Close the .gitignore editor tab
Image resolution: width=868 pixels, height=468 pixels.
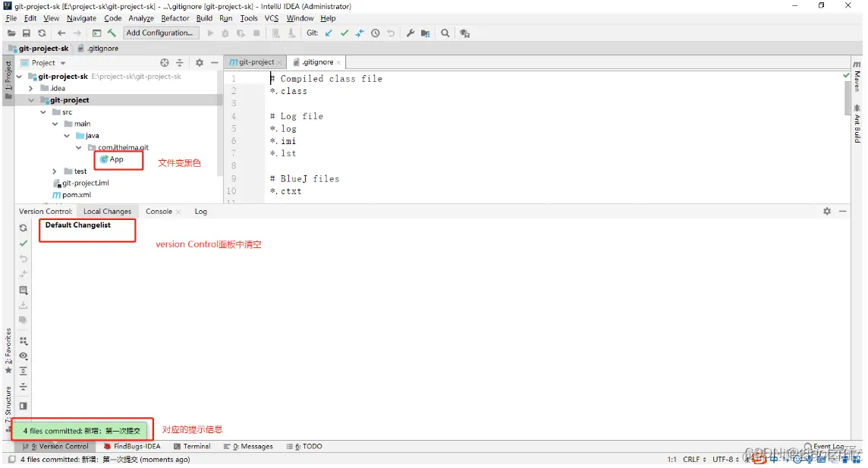(x=339, y=62)
